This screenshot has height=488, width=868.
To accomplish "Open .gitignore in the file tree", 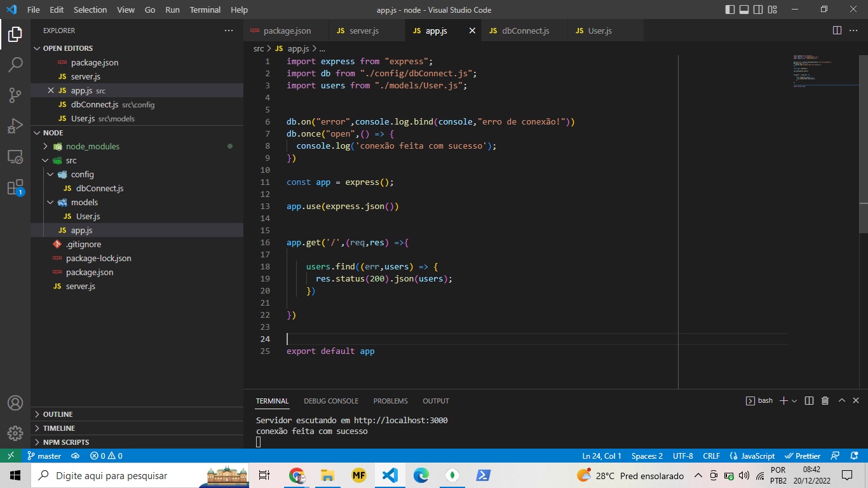I will [137, 244].
